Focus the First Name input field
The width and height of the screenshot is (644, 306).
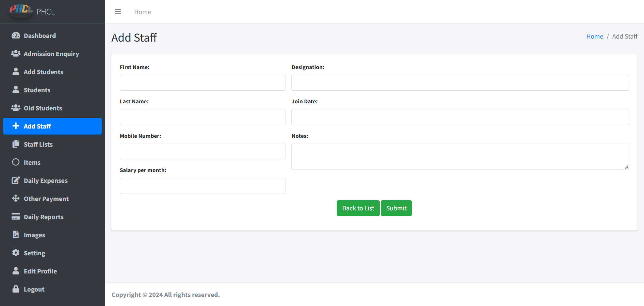(x=202, y=83)
